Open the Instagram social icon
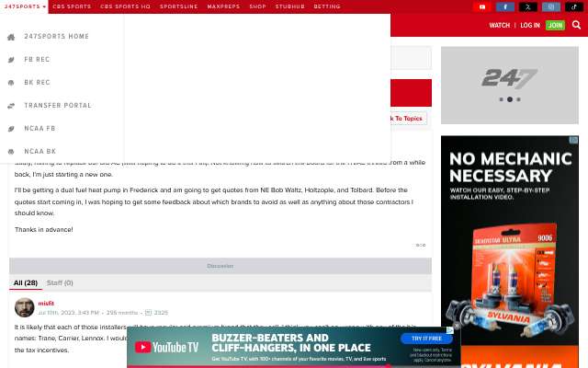Image resolution: width=588 pixels, height=368 pixels. click(x=551, y=6)
